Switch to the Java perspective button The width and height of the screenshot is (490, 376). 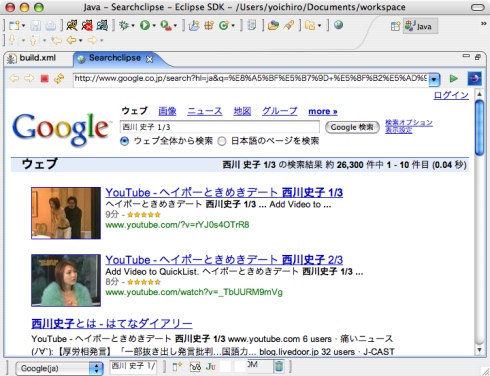(x=420, y=26)
